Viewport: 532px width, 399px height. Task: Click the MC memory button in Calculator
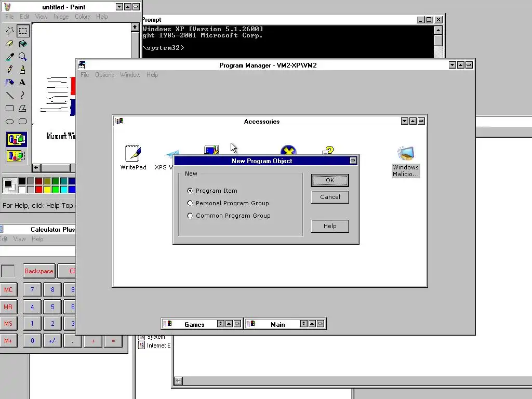pyautogui.click(x=8, y=290)
